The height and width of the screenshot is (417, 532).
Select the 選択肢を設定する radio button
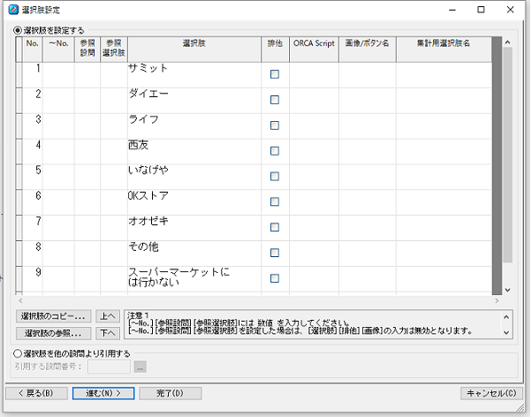(x=18, y=31)
